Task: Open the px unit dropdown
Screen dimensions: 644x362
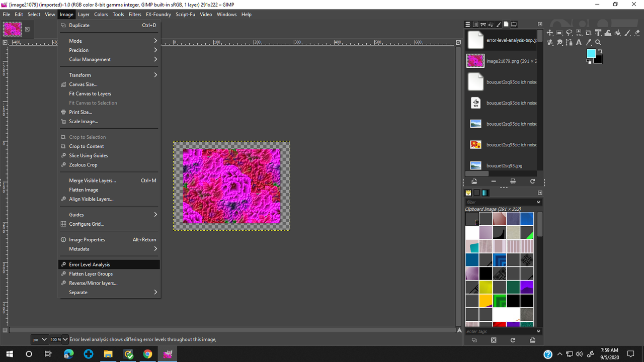Action: coord(40,339)
